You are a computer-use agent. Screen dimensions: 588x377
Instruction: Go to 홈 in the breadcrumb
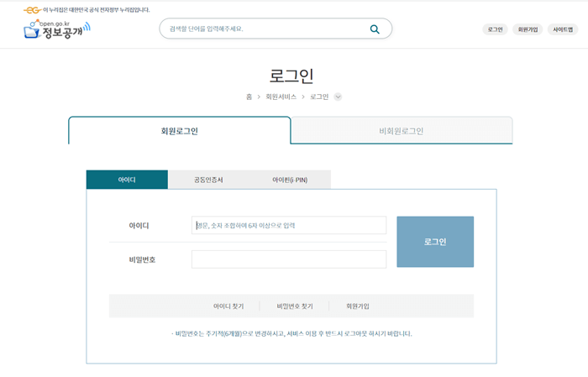coord(249,97)
